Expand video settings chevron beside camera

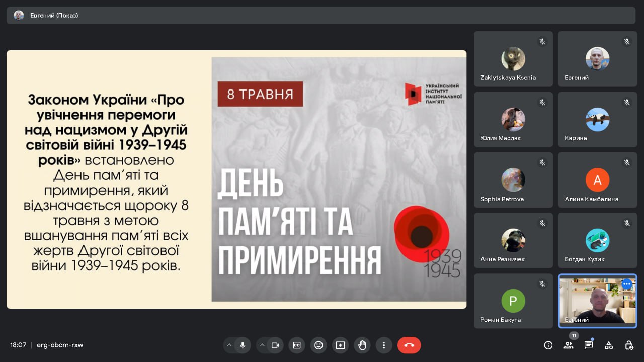(x=262, y=345)
